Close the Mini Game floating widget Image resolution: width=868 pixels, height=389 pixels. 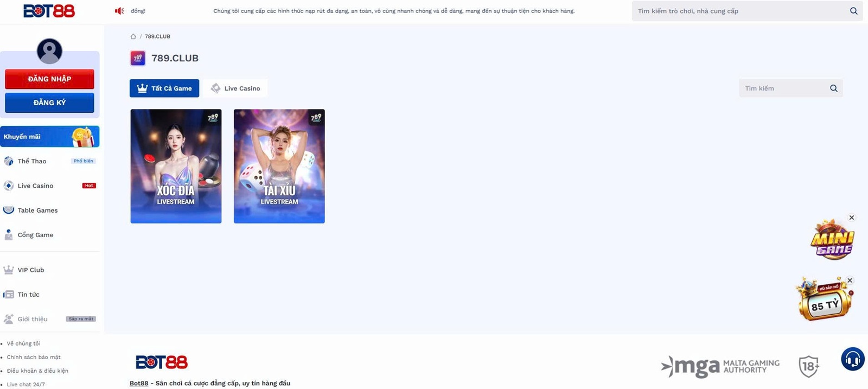point(851,218)
